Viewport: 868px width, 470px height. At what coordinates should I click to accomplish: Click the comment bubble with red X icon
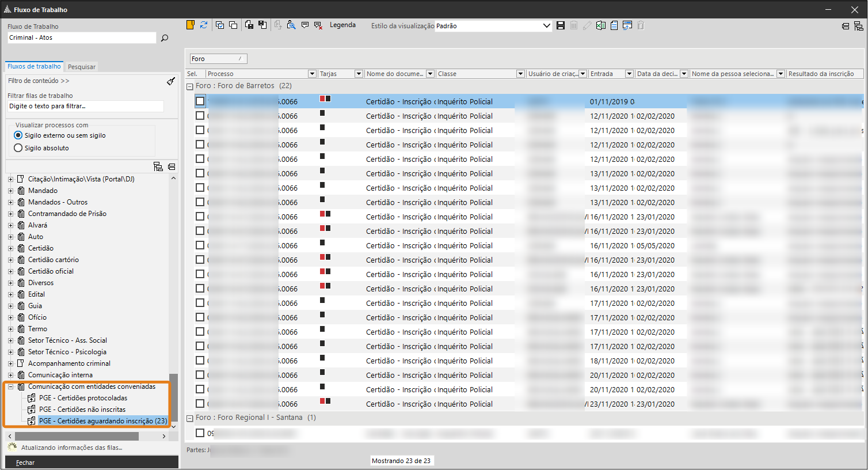(318, 25)
